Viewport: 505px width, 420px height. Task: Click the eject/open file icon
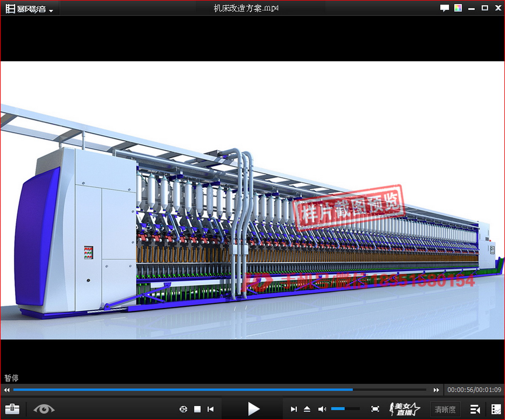[x=307, y=409]
